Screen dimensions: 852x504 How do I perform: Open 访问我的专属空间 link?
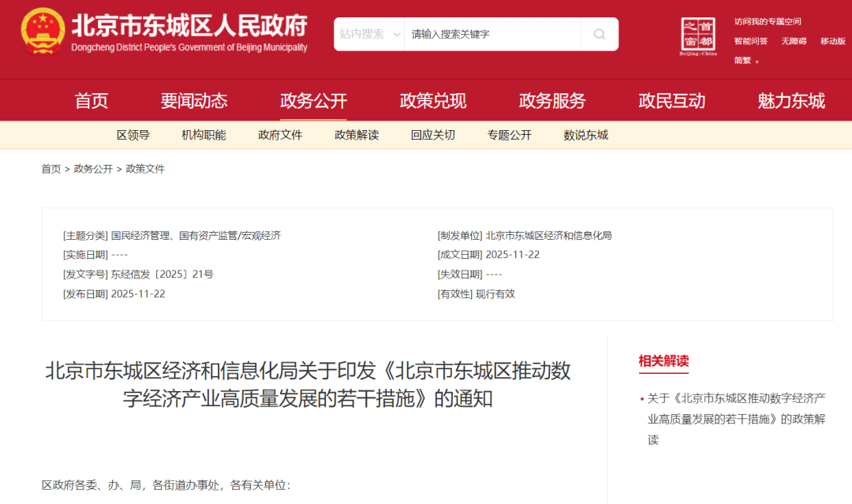[x=767, y=21]
